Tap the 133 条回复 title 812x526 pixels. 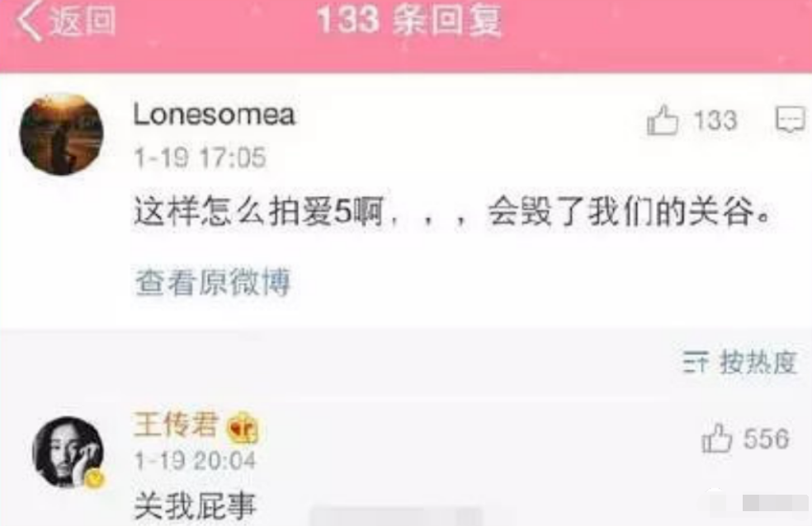coord(409,21)
